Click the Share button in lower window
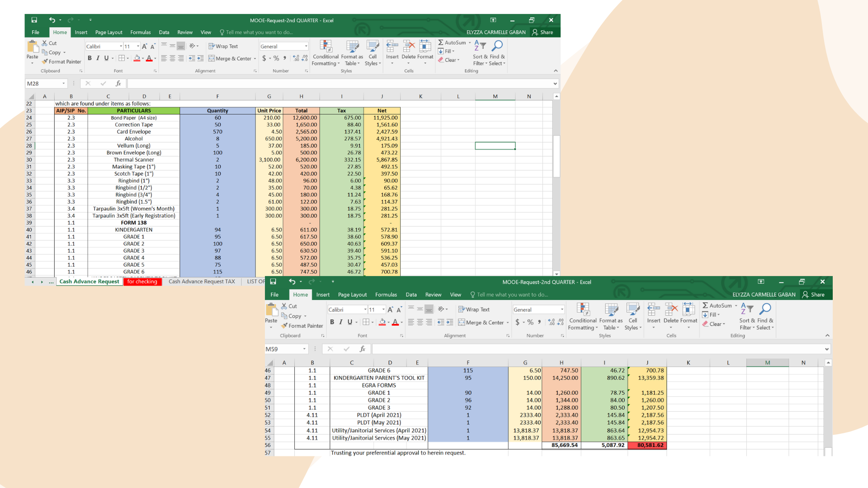This screenshot has height=488, width=868. (x=813, y=295)
